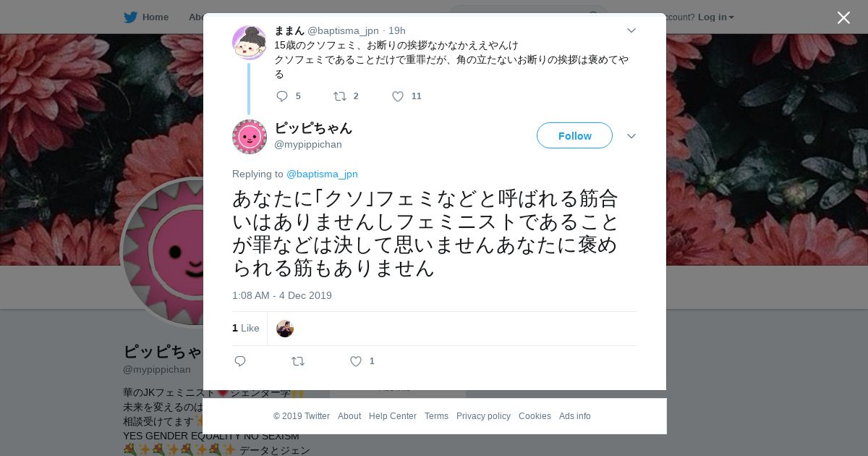Open the Log in dropdown
Viewport: 868px width, 456px height.
(715, 17)
